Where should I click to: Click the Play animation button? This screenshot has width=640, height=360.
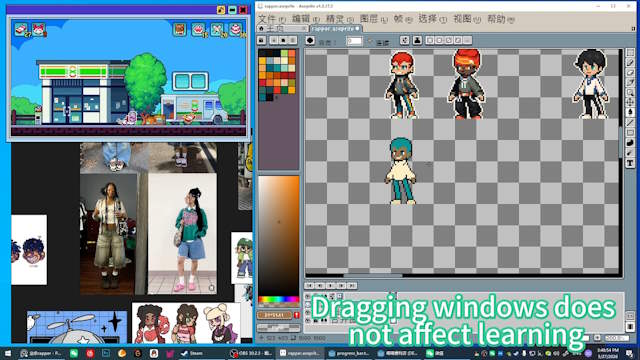tap(331, 286)
